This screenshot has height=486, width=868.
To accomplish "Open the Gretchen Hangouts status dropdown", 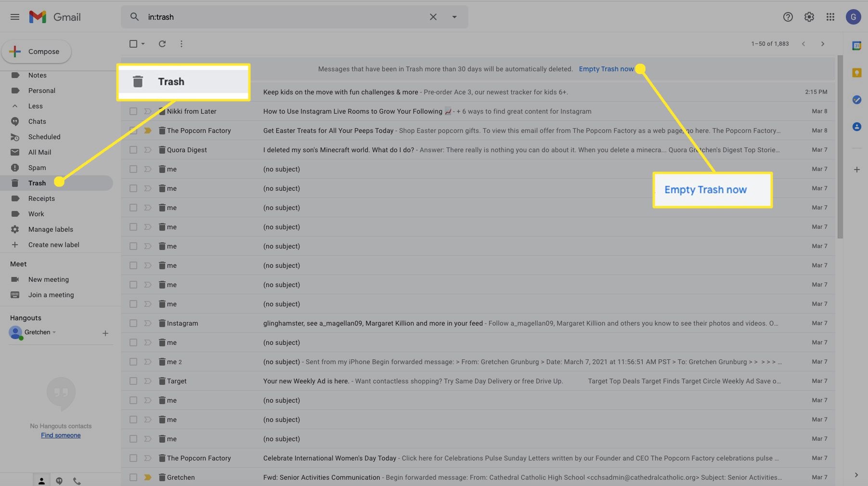I will point(54,332).
